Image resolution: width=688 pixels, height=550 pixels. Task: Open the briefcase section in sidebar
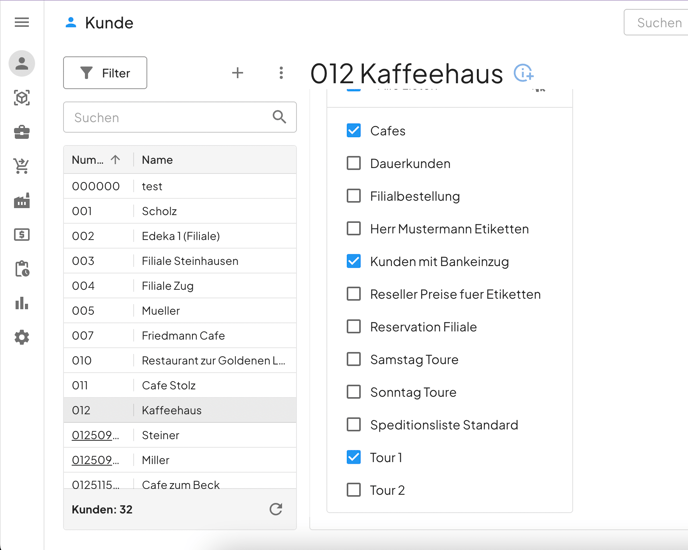click(x=22, y=132)
